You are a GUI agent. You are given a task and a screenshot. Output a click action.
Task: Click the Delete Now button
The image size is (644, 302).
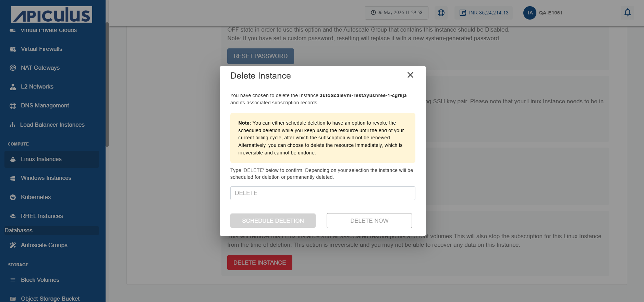coord(369,221)
